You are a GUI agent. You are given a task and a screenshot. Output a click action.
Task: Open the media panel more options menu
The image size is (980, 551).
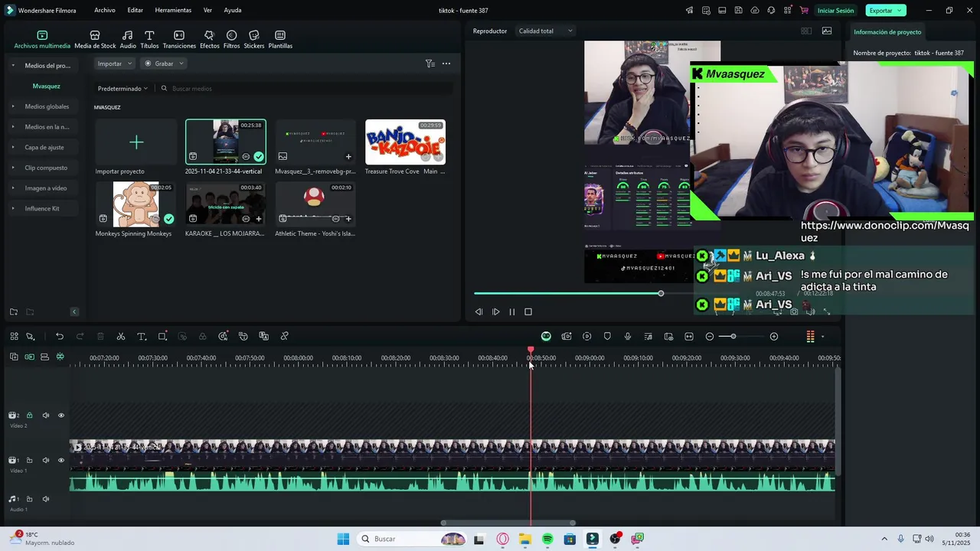click(446, 64)
